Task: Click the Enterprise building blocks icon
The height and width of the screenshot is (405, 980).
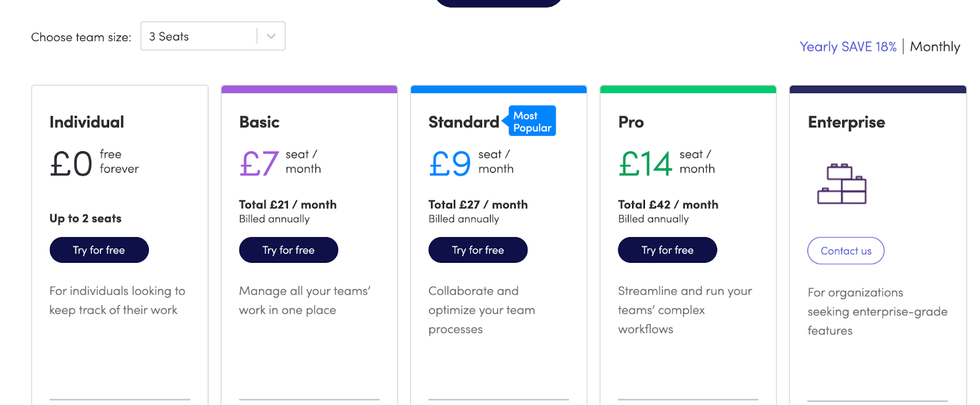Action: (x=842, y=184)
